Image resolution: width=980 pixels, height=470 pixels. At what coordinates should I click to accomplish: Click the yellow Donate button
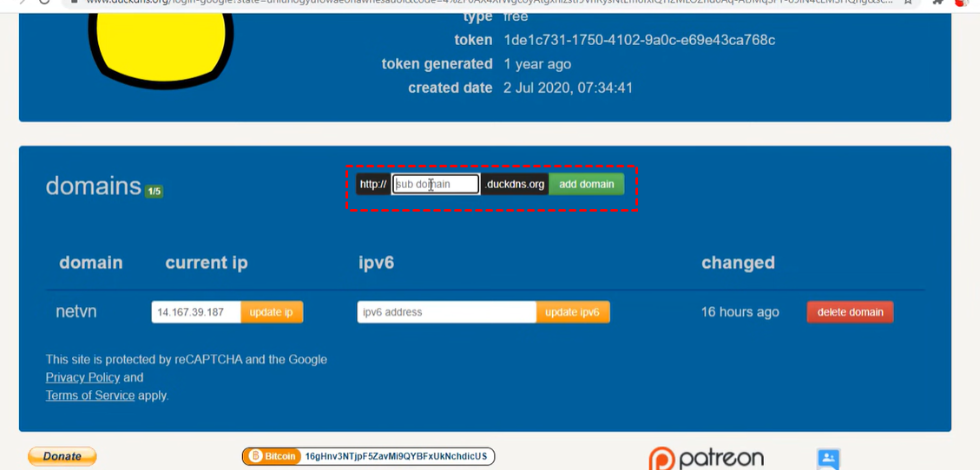point(62,456)
